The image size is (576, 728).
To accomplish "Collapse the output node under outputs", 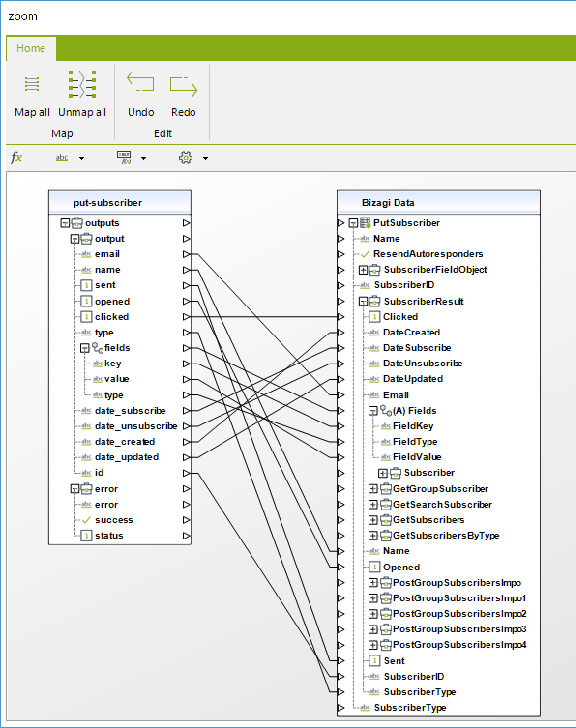I will pyautogui.click(x=74, y=239).
